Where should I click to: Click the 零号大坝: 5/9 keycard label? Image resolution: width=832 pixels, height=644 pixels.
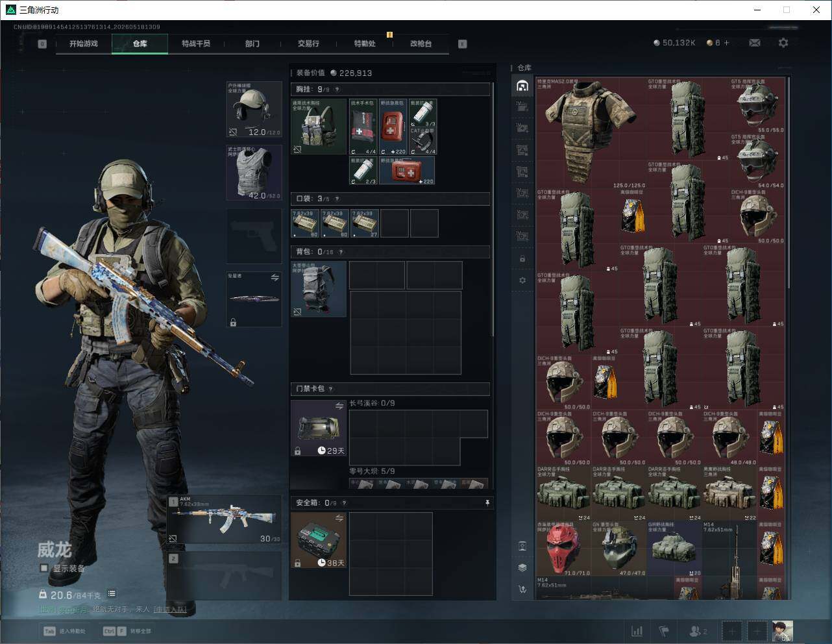click(372, 471)
